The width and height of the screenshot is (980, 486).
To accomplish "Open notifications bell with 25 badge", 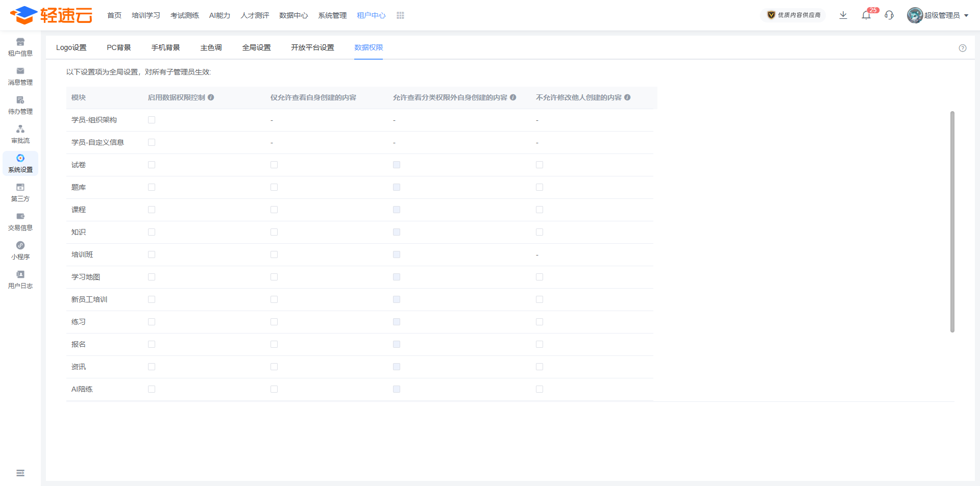I will click(x=866, y=15).
